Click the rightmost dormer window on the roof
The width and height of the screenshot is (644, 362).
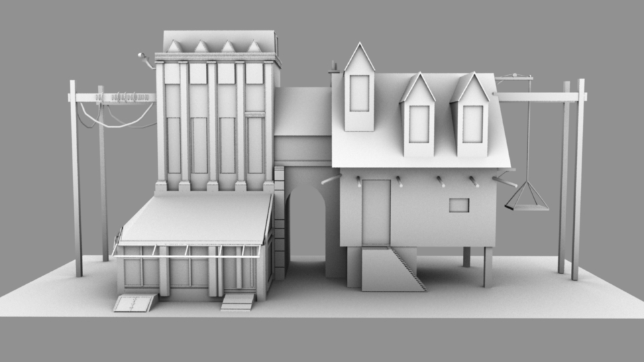pyautogui.click(x=472, y=123)
